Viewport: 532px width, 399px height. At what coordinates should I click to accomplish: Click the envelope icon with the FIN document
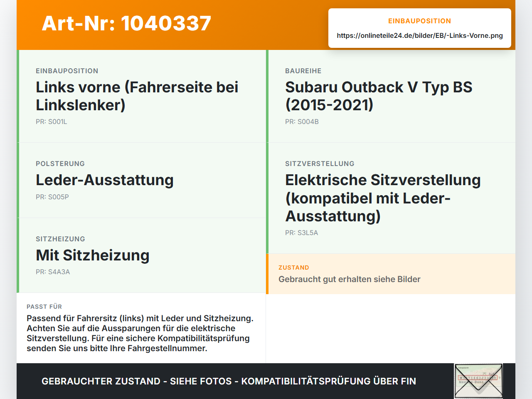click(478, 381)
